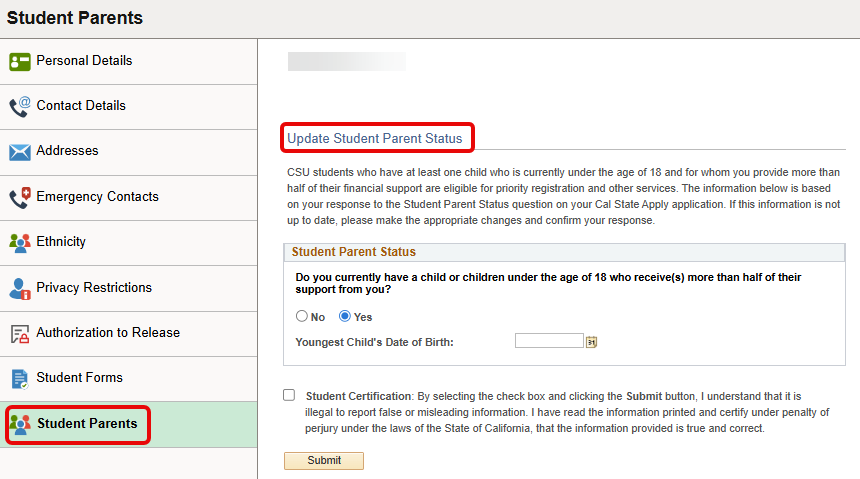Open Emergency Contacts section
860x479 pixels.
click(128, 198)
